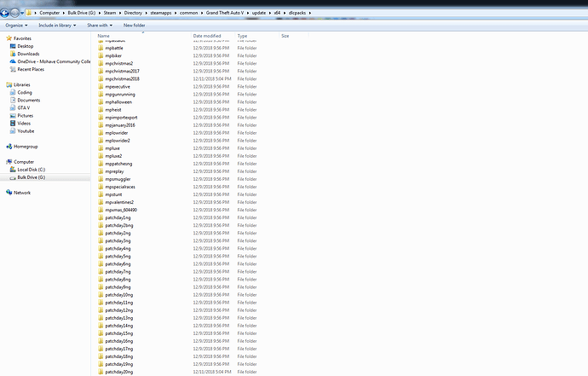Select Bulk Drive (G:) in sidebar
Viewport: 588px width, 376px height.
tap(32, 177)
